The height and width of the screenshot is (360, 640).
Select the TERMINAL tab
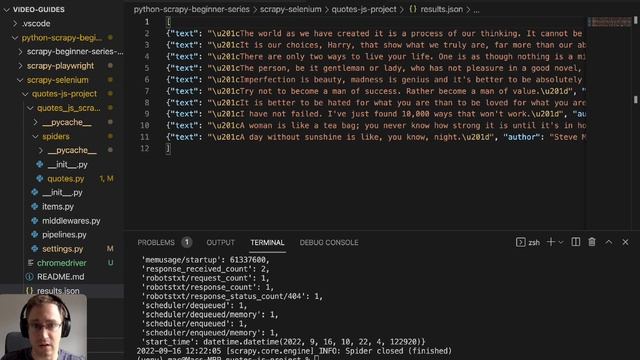pos(267,242)
